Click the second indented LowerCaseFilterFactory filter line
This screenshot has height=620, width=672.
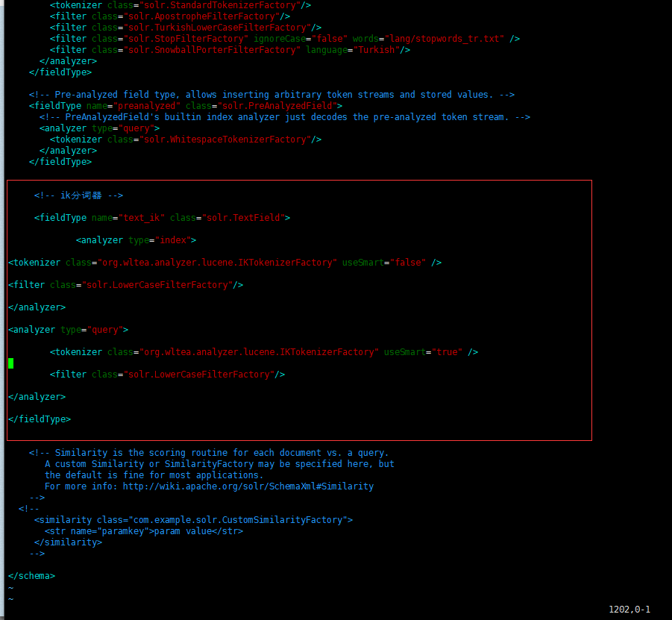[x=168, y=375]
